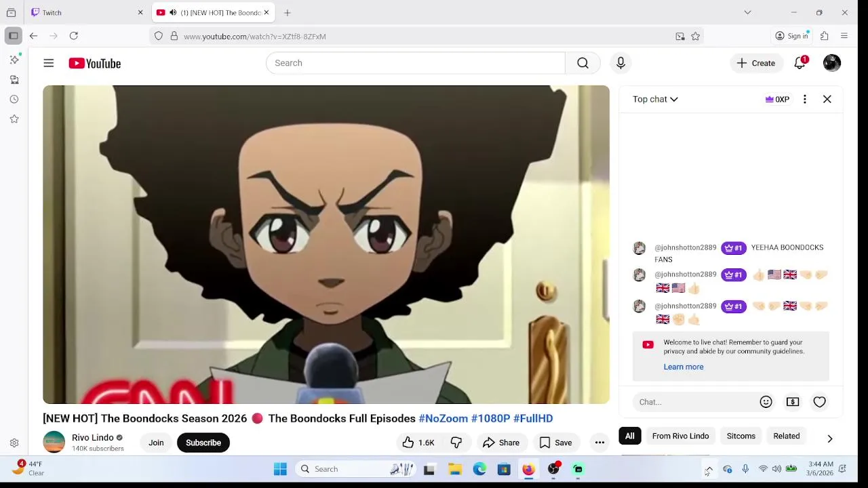Viewport: 868px width, 488px height.
Task: Click the Create button
Action: pos(756,63)
